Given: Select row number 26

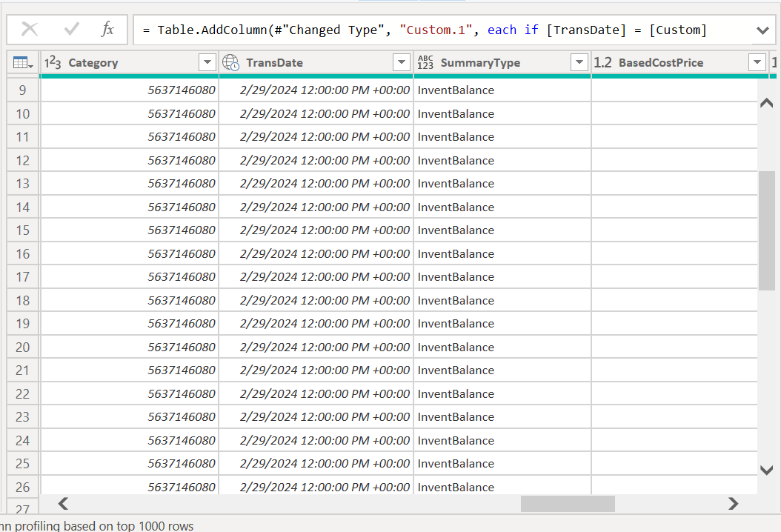Looking at the screenshot, I should (x=23, y=487).
